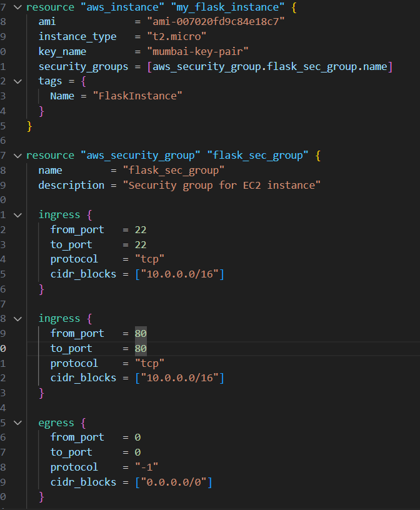Click the security group description string
420x510 pixels.
(221, 186)
